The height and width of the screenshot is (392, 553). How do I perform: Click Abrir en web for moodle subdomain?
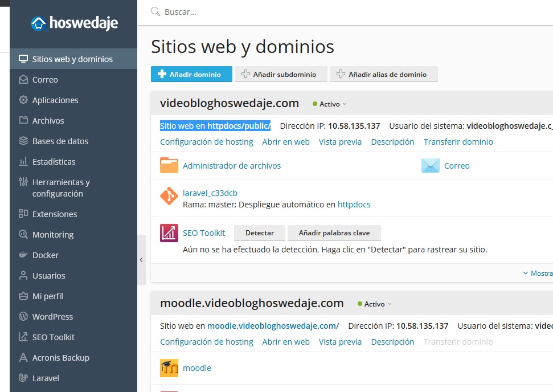pyautogui.click(x=286, y=342)
